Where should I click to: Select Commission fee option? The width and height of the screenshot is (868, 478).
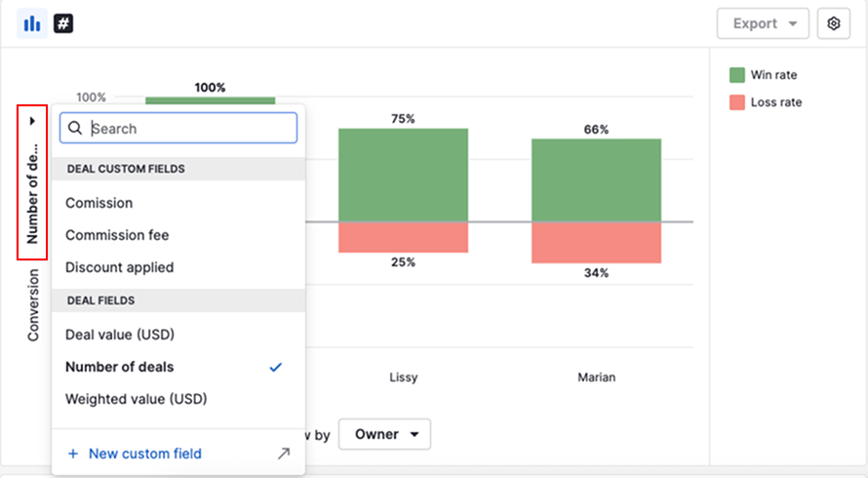coord(117,235)
